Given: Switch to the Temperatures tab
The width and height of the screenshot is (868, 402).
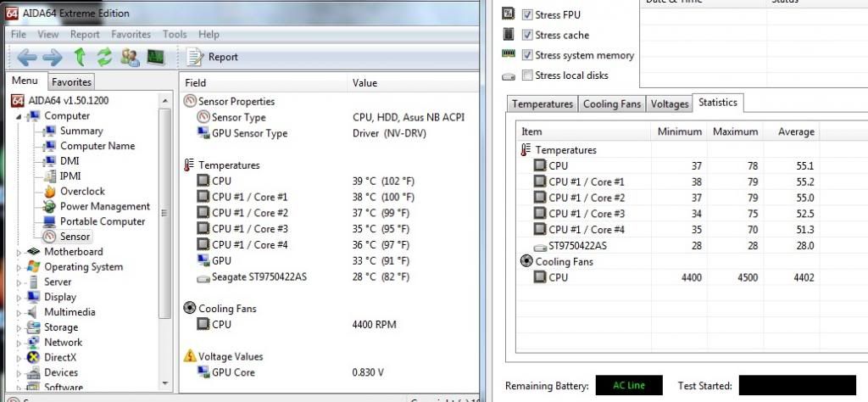Looking at the screenshot, I should (x=542, y=104).
